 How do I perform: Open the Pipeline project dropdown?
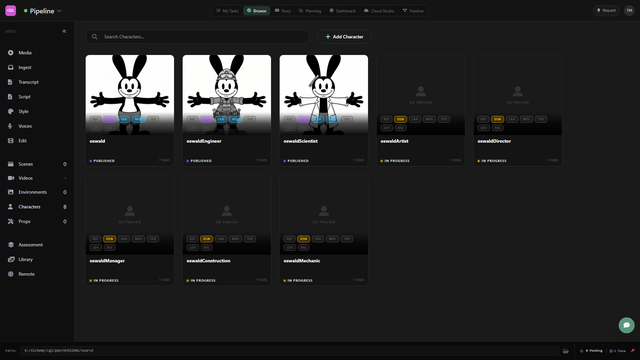point(42,11)
